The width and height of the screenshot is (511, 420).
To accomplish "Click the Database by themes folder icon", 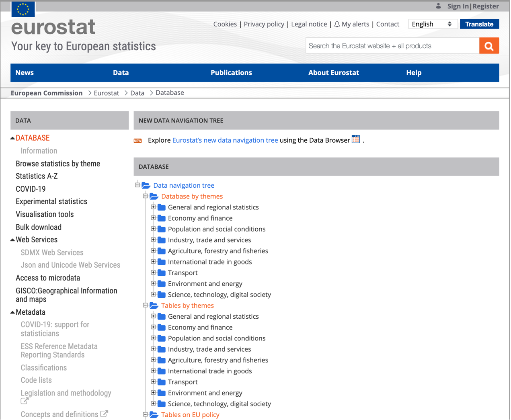I will tap(154, 196).
